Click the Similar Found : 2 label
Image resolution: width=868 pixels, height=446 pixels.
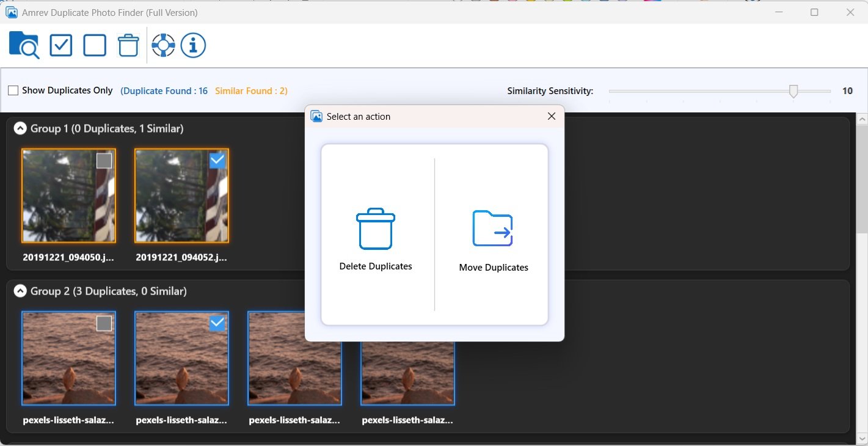[250, 90]
